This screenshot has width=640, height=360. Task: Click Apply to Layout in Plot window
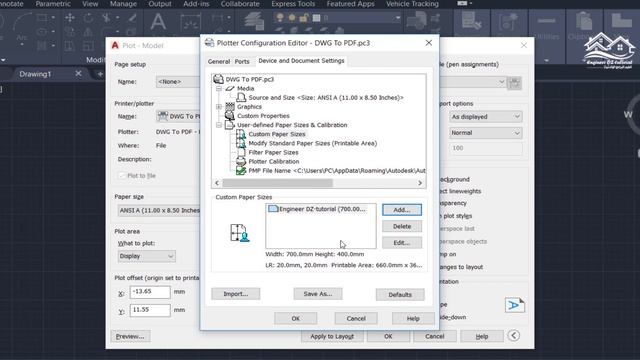pyautogui.click(x=332, y=336)
